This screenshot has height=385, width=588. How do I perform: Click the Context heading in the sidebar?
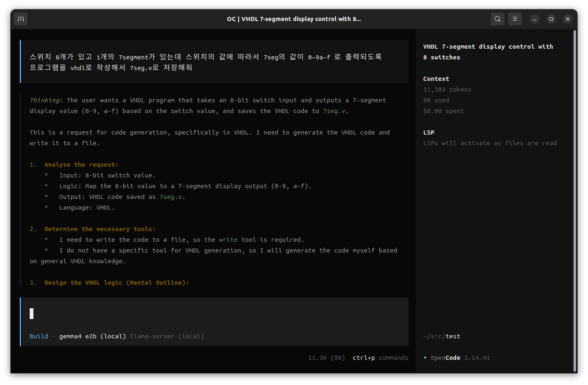click(436, 79)
